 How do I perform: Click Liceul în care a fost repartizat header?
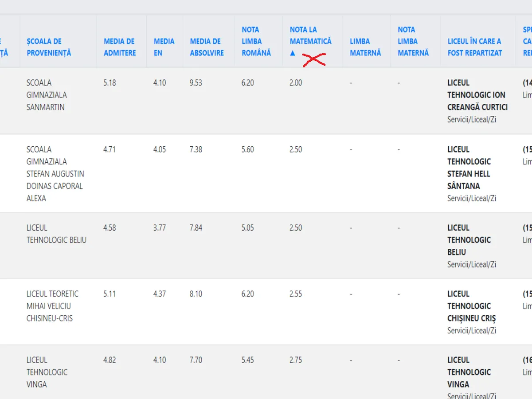pos(474,47)
